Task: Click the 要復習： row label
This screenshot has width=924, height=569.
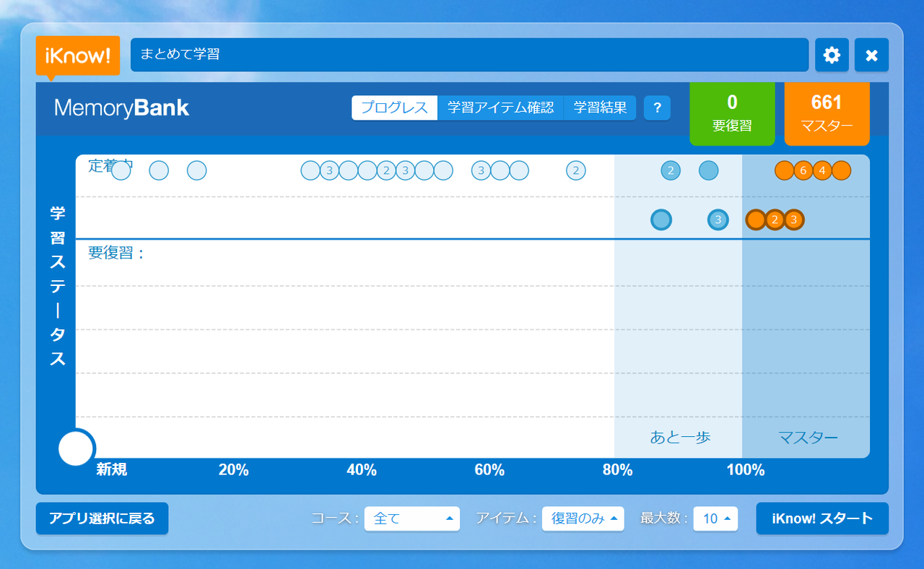Action: [116, 253]
